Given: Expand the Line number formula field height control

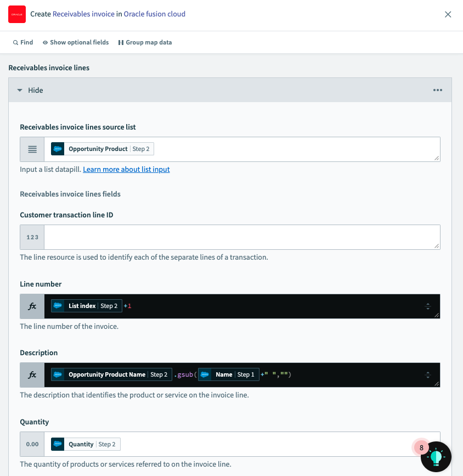Looking at the screenshot, I should coord(428,306).
